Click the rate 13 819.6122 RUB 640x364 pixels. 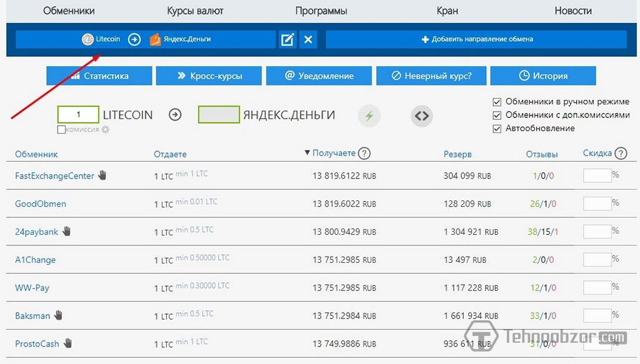tap(344, 176)
